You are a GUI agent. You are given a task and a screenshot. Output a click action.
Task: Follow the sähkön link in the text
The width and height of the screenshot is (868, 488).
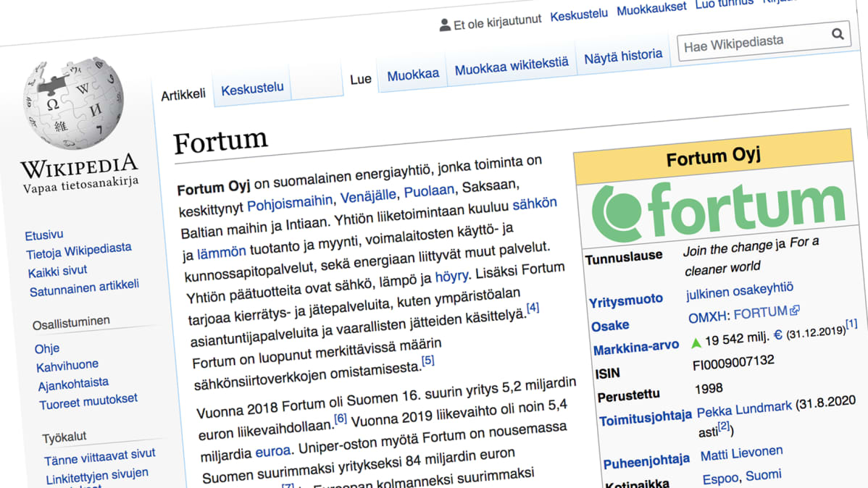coord(534,203)
